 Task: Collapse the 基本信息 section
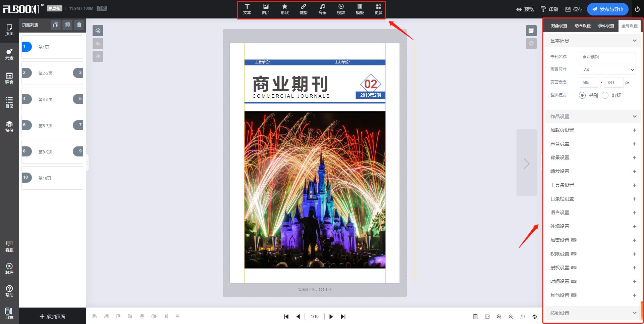point(635,41)
